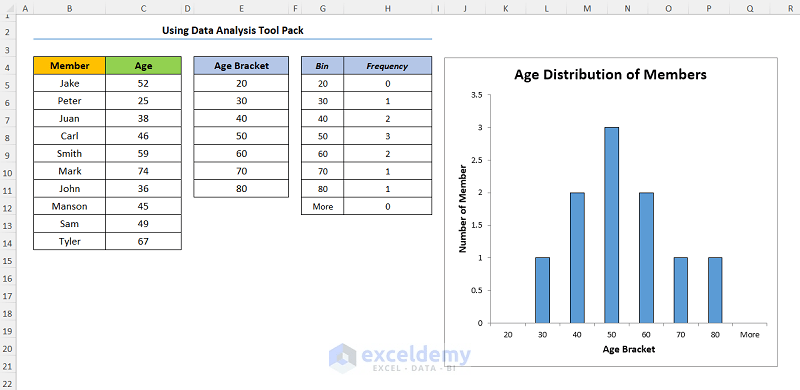
Task: Select column header E
Action: point(241,8)
